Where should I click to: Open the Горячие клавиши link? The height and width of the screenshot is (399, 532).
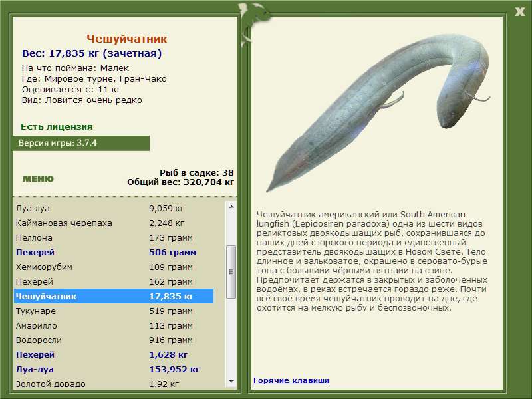(x=291, y=380)
